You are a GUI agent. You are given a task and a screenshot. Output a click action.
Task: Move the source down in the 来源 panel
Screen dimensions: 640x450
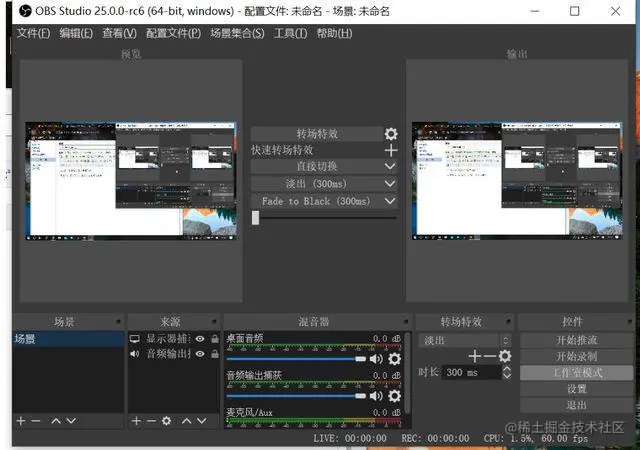point(202,421)
